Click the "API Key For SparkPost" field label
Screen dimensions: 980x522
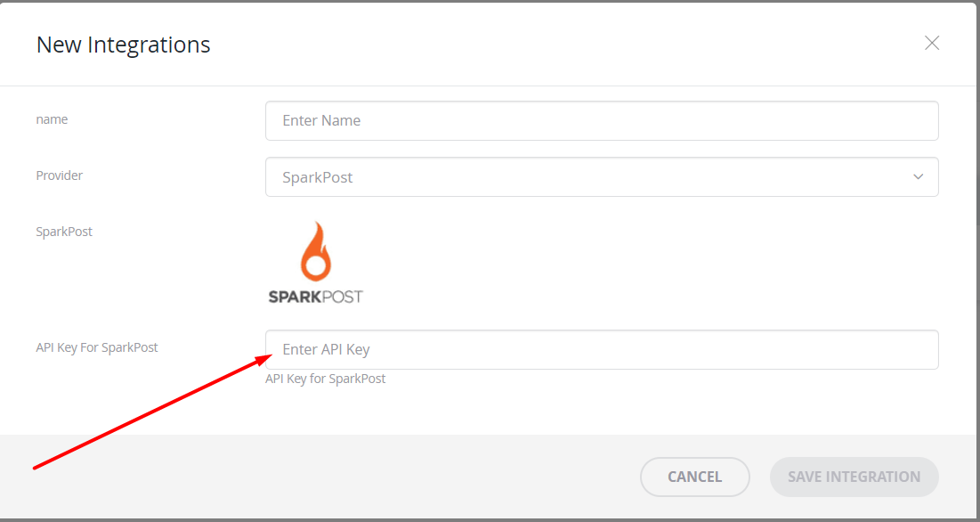(x=97, y=347)
